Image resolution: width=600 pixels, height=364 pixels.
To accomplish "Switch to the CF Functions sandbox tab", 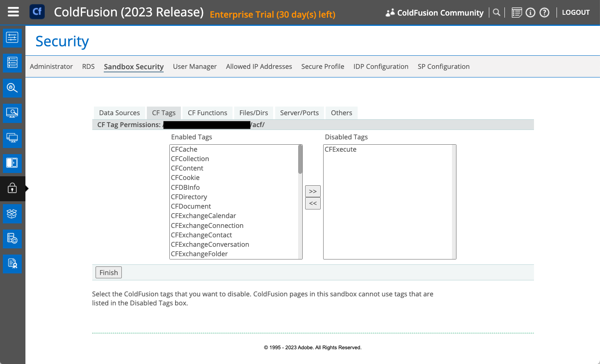I will coord(208,113).
